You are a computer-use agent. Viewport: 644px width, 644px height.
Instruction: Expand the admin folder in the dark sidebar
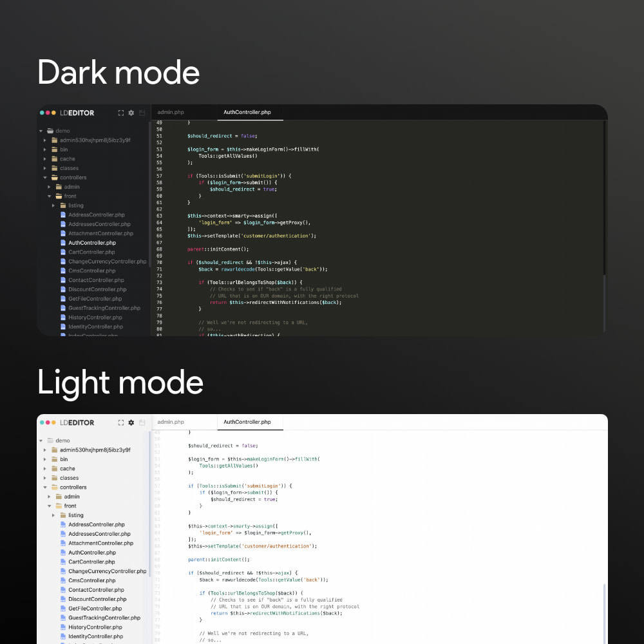point(49,187)
